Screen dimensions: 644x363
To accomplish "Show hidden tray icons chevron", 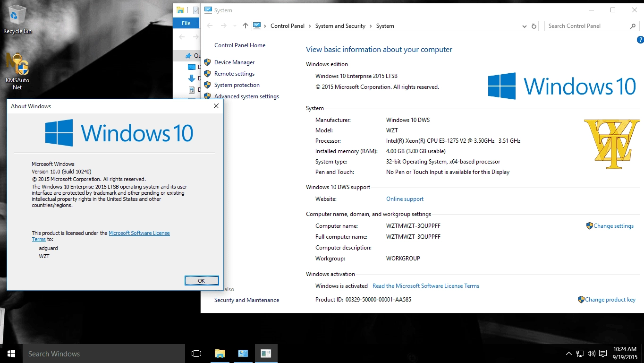I will point(569,354).
